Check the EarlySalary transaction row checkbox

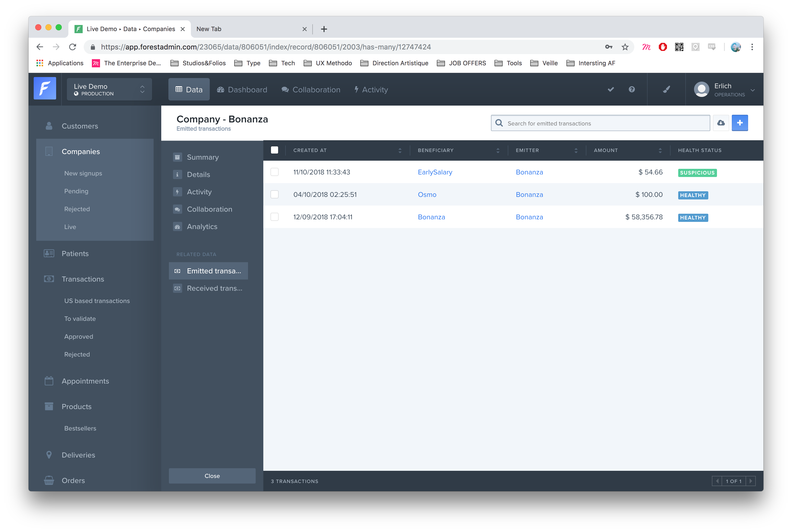click(x=275, y=172)
